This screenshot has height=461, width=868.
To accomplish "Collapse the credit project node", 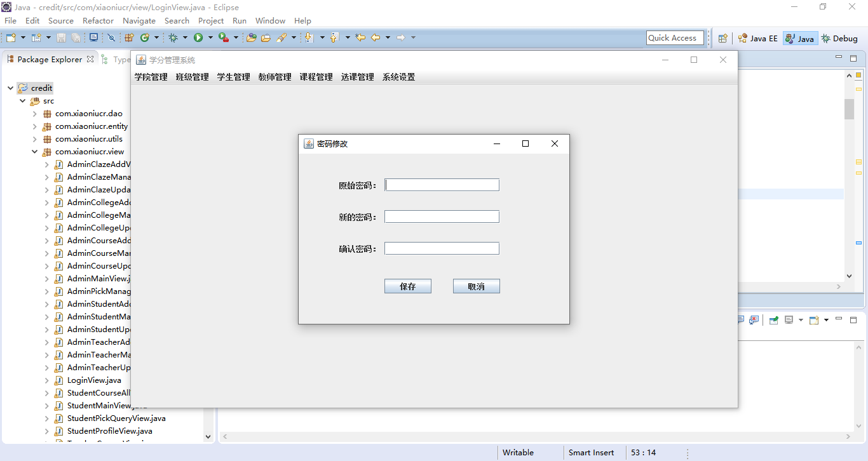I will pos(10,88).
